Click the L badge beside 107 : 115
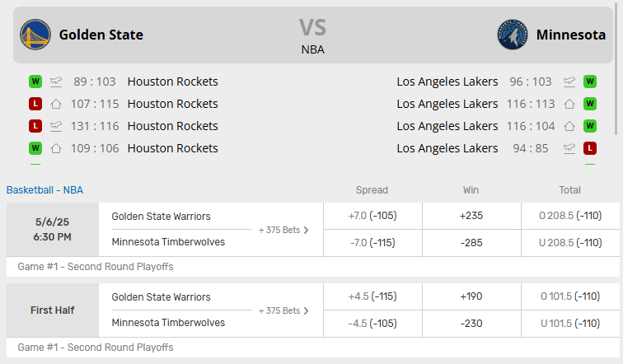This screenshot has height=364, width=623. 35,104
